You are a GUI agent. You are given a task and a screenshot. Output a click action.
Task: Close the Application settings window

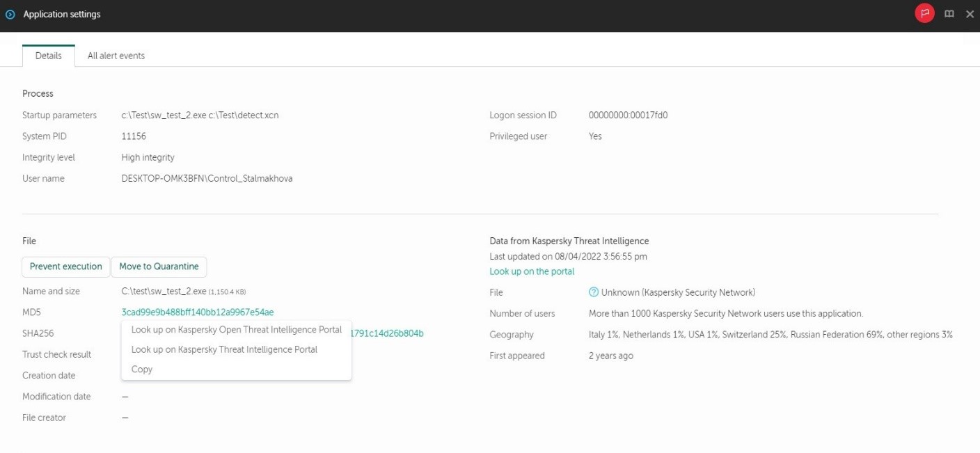970,14
